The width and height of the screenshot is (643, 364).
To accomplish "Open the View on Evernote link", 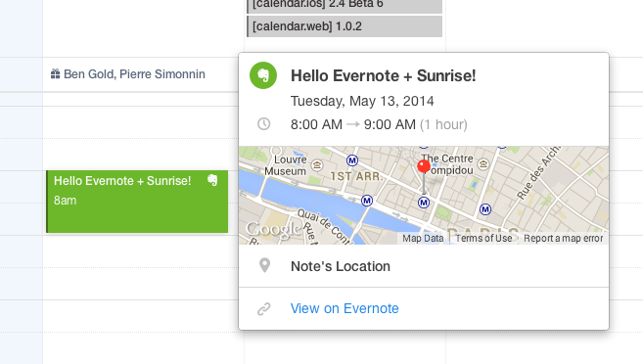I will [344, 308].
